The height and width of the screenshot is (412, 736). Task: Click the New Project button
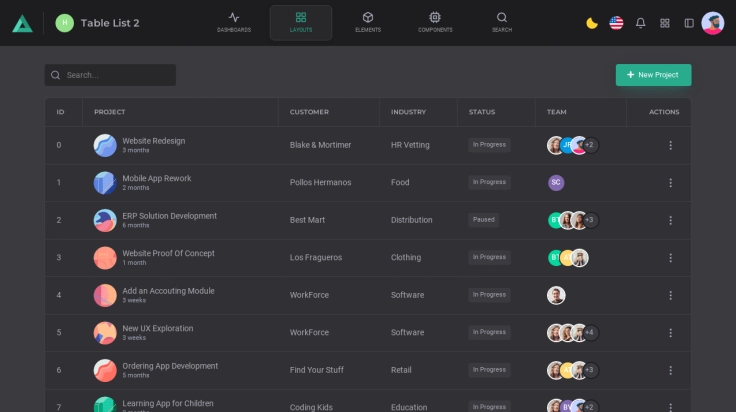tap(653, 75)
